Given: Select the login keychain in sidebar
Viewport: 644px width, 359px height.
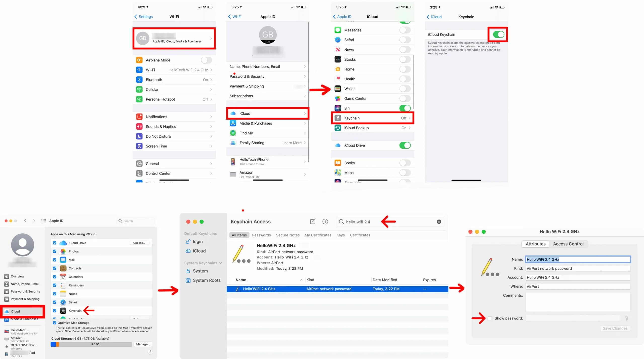Looking at the screenshot, I should 197,242.
